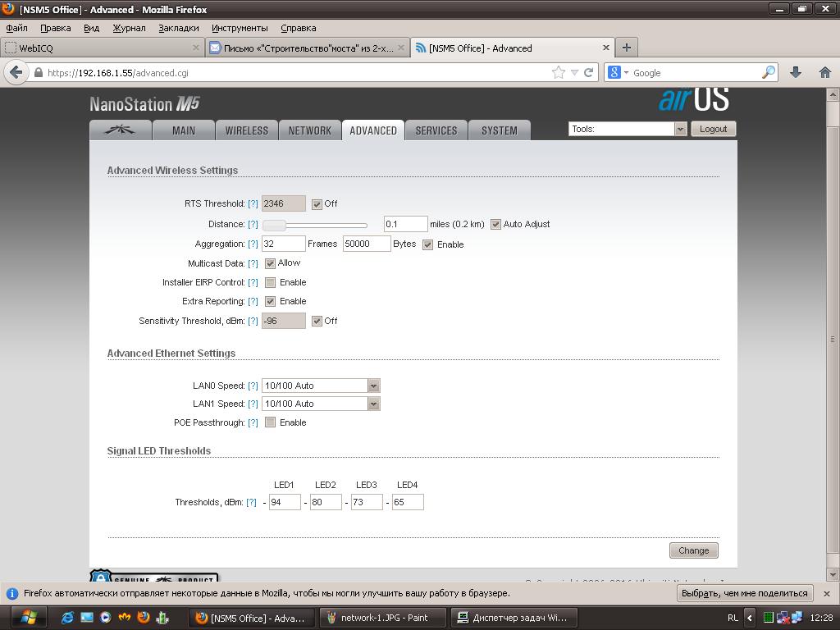Click the Aggregation Frames input field

pos(283,244)
